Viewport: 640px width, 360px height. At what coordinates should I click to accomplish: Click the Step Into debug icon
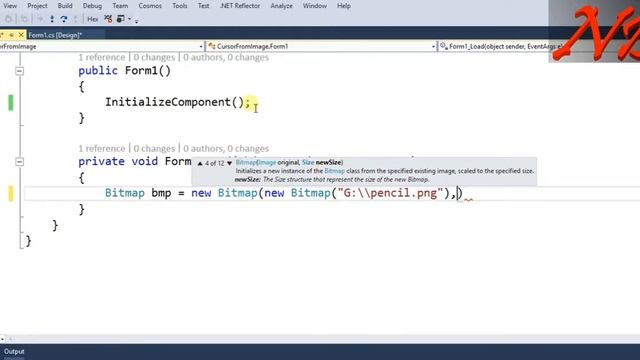pos(52,19)
